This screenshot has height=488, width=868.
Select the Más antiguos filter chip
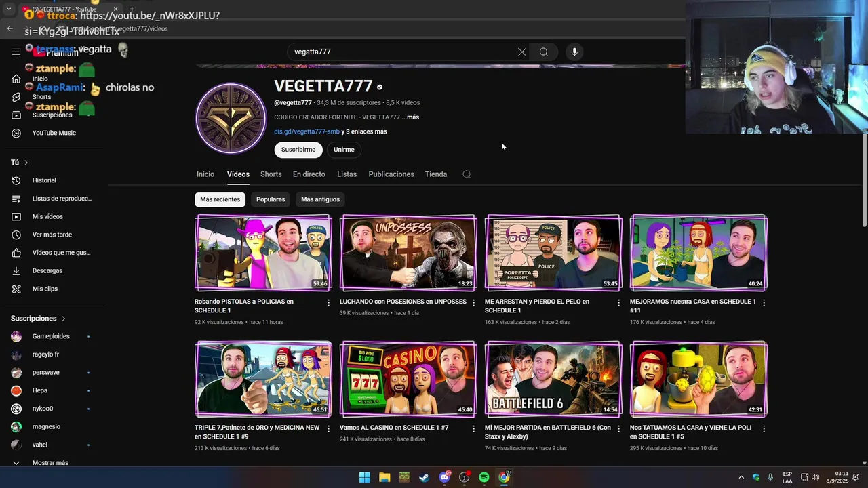[320, 199]
